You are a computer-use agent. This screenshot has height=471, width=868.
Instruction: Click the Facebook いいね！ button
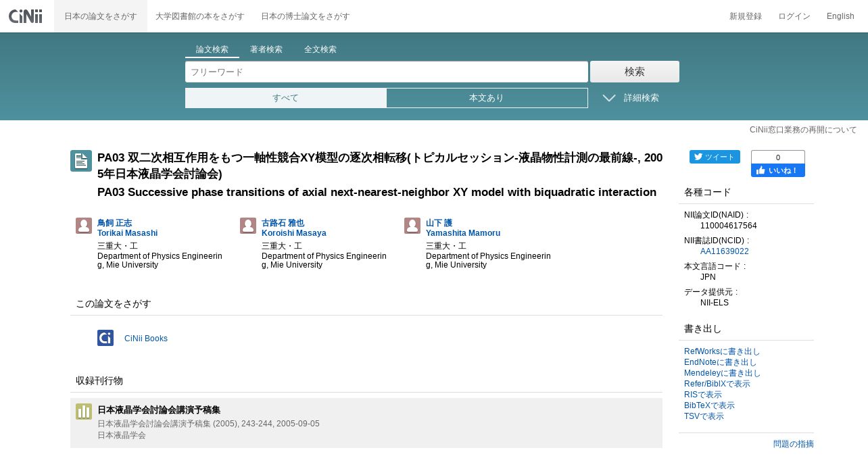coord(778,170)
